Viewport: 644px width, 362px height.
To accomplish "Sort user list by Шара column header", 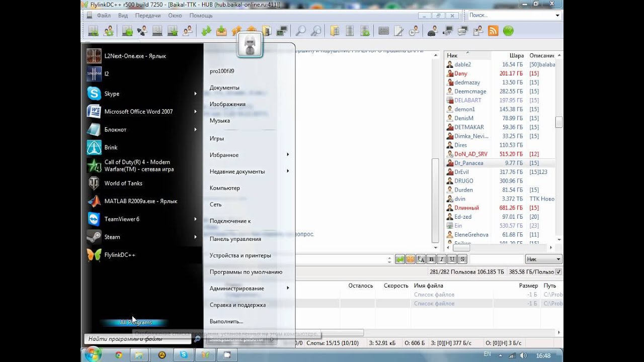I will [x=509, y=55].
